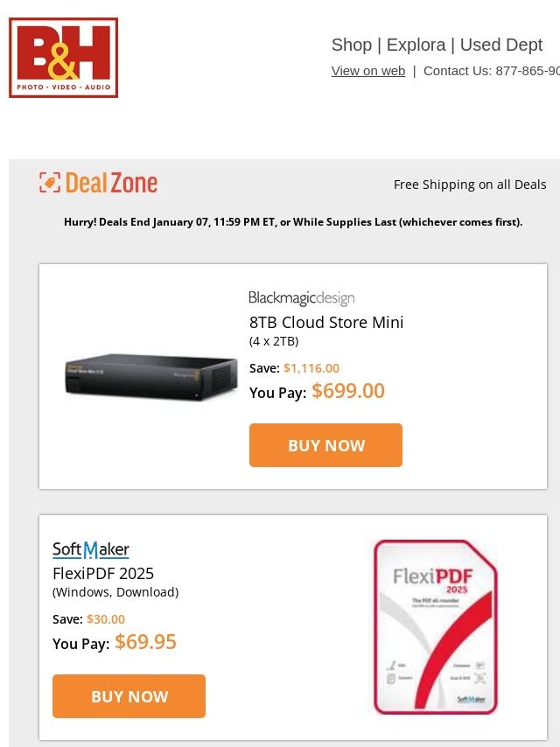Click the Deal Zone tag icon
Viewport: 560px width, 747px height.
click(50, 183)
